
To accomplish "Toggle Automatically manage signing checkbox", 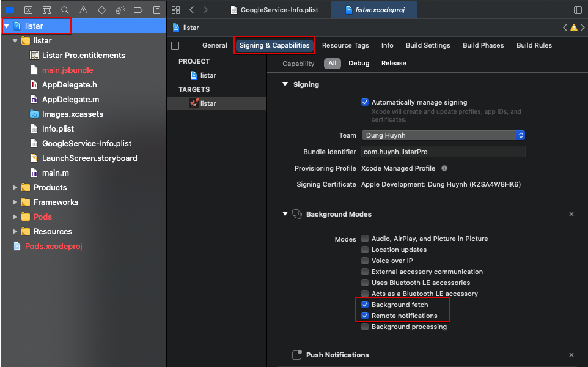I will (364, 102).
